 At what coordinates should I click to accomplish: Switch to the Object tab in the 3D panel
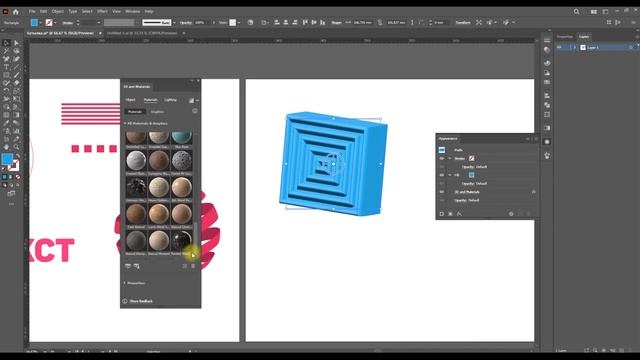tap(130, 100)
